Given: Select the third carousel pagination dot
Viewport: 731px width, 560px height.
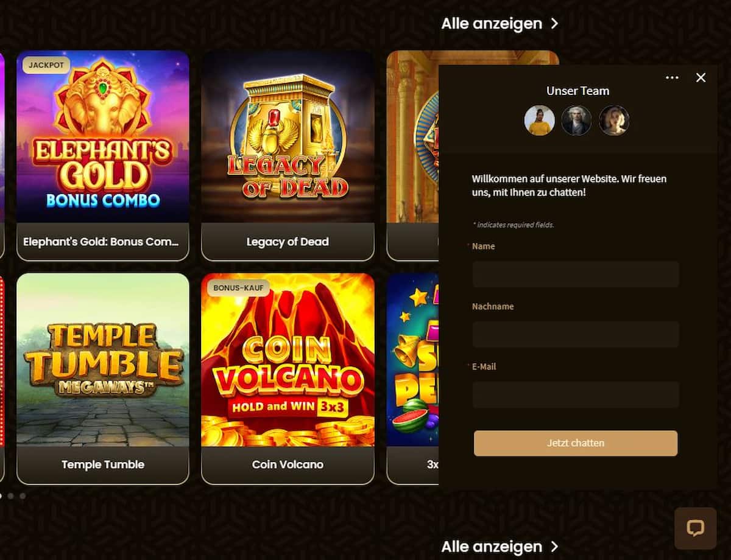Looking at the screenshot, I should 23,496.
